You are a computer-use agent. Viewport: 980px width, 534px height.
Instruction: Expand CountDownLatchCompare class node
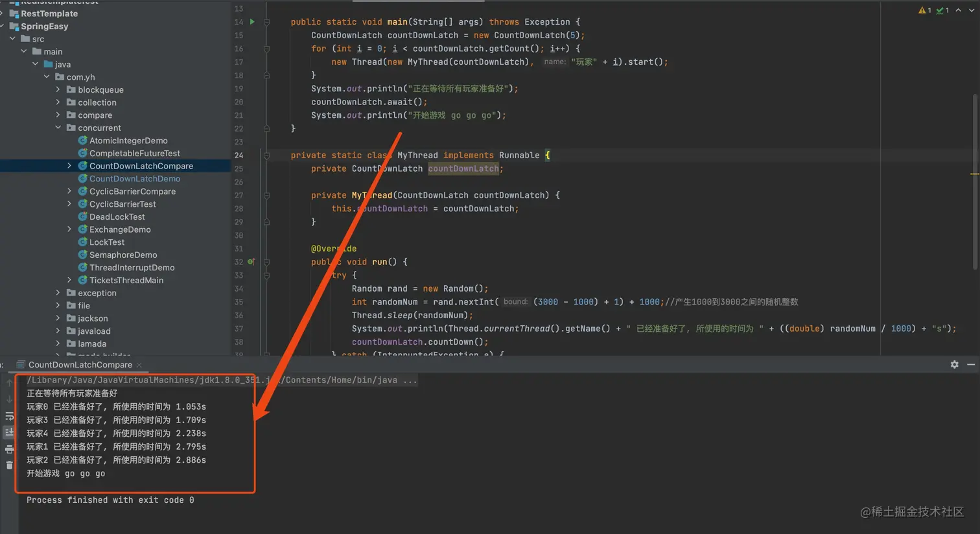coord(70,166)
